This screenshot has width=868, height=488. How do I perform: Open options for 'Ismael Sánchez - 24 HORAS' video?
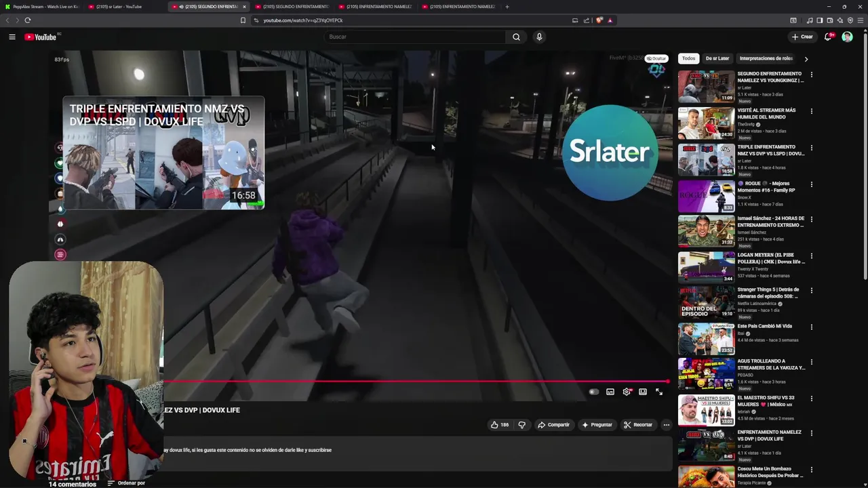pos(811,220)
